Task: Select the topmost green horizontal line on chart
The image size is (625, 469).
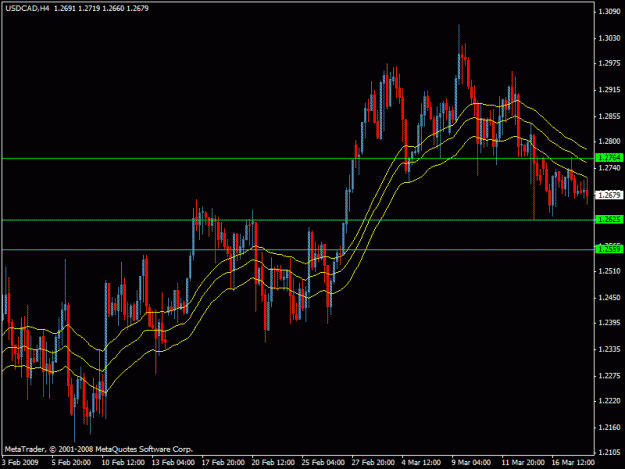Action: tap(297, 159)
